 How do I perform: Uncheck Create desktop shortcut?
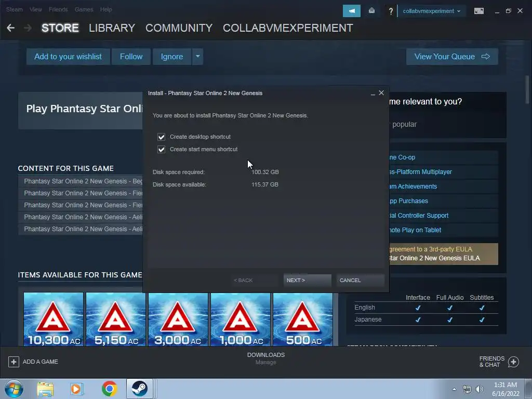pos(161,137)
